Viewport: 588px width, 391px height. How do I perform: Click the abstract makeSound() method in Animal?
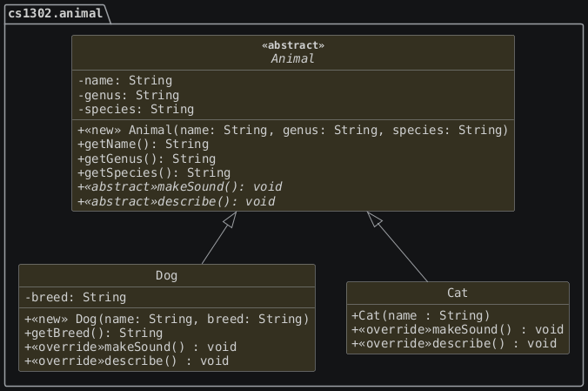(180, 186)
